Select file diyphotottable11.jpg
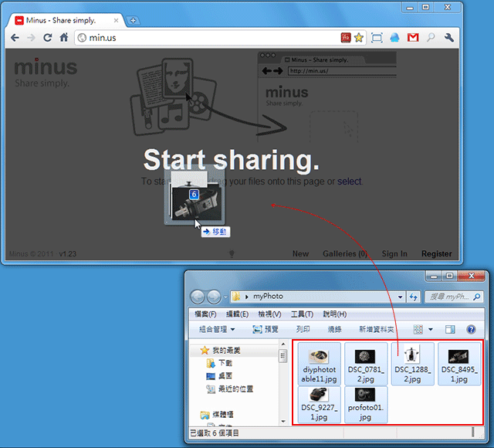Screen dimensions: 494x448 pos(319,364)
